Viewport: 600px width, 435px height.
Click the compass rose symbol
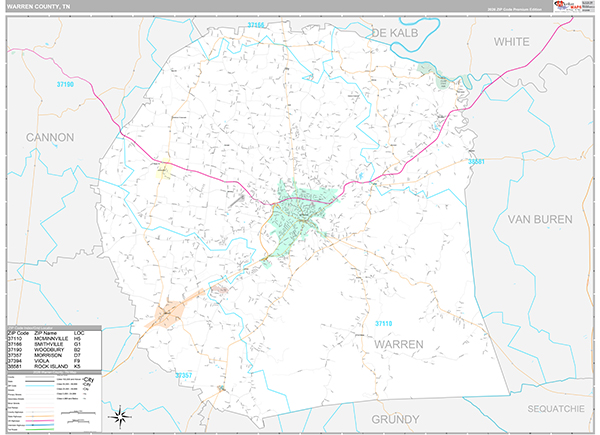120,417
